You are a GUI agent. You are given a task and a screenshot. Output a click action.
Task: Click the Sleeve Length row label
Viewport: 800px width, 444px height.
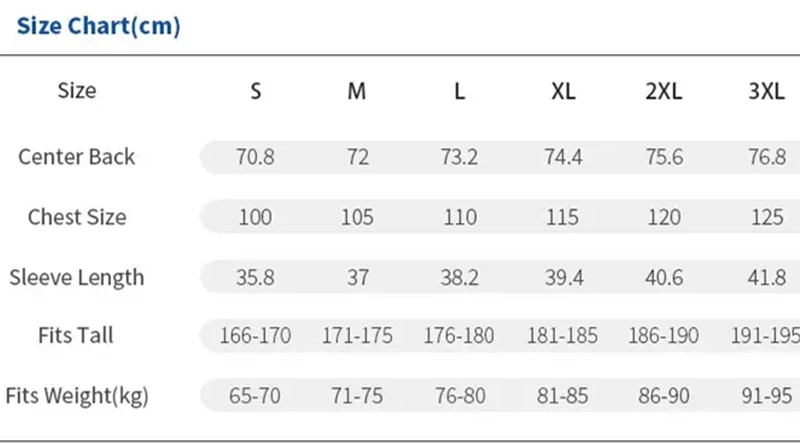point(77,278)
